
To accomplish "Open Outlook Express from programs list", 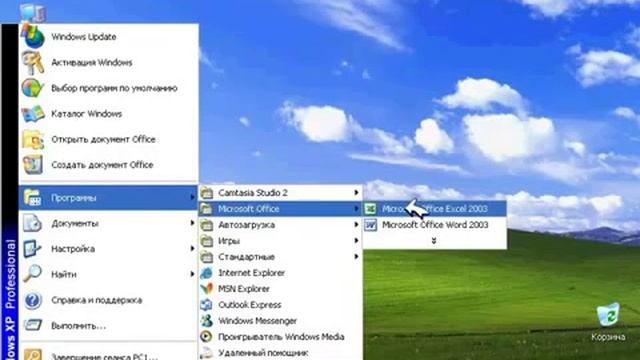I will coord(280,304).
